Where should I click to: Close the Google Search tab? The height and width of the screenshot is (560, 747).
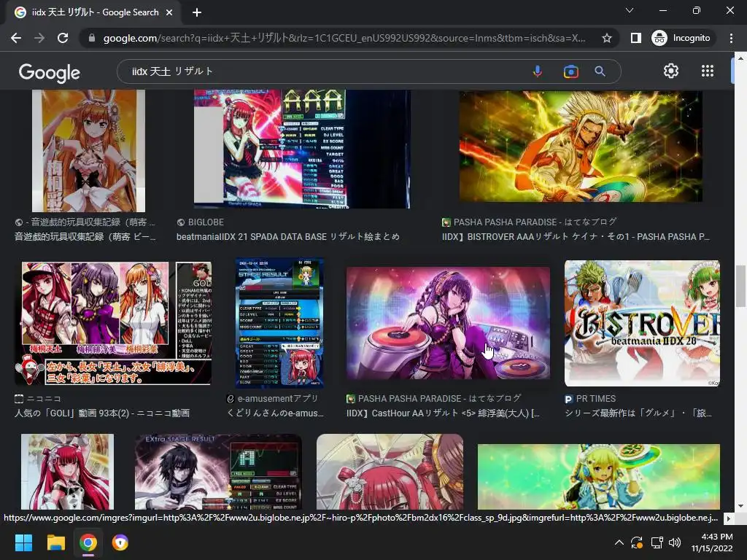point(169,13)
